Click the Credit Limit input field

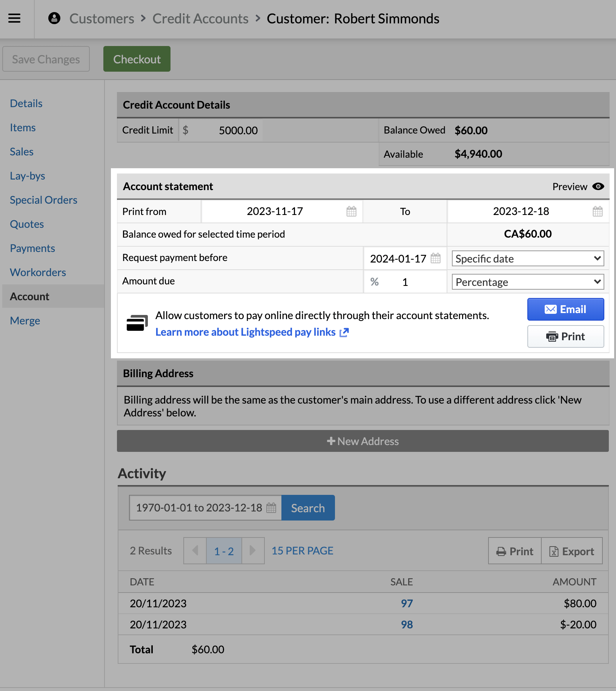238,130
